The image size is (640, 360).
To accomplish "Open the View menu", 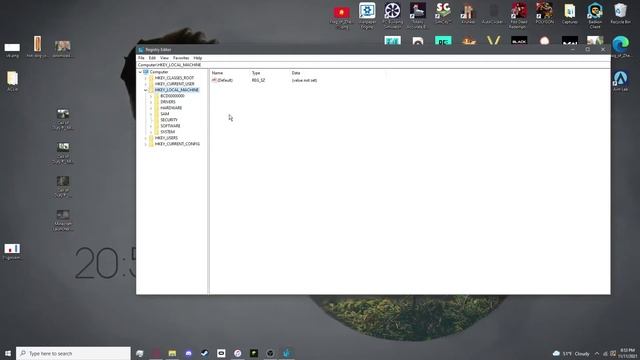I will click(x=164, y=58).
